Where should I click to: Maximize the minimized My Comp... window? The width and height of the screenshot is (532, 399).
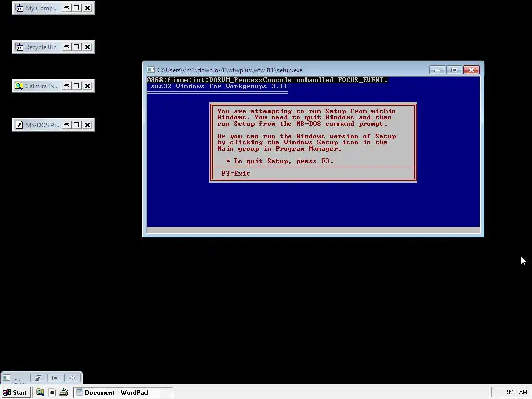click(x=77, y=8)
